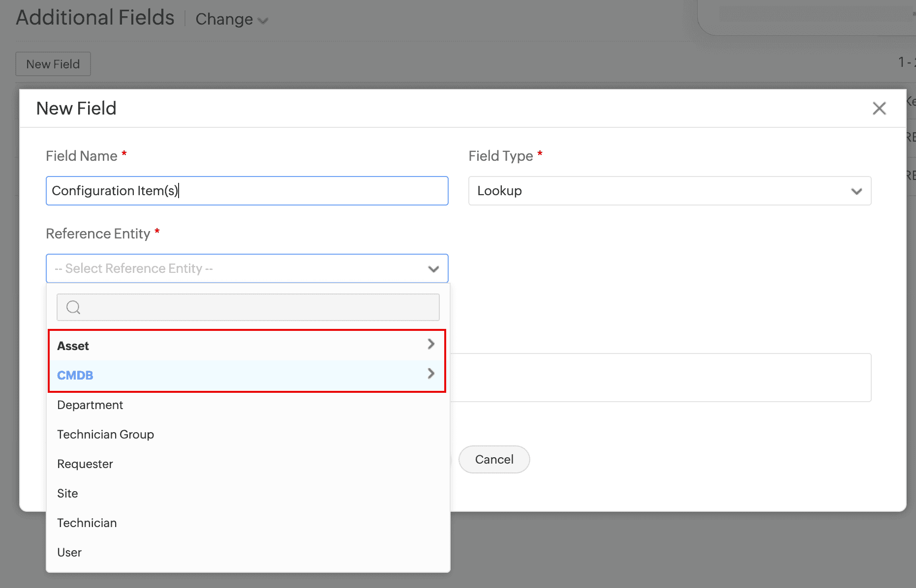
Task: Choose Department as reference entity
Action: click(x=90, y=405)
